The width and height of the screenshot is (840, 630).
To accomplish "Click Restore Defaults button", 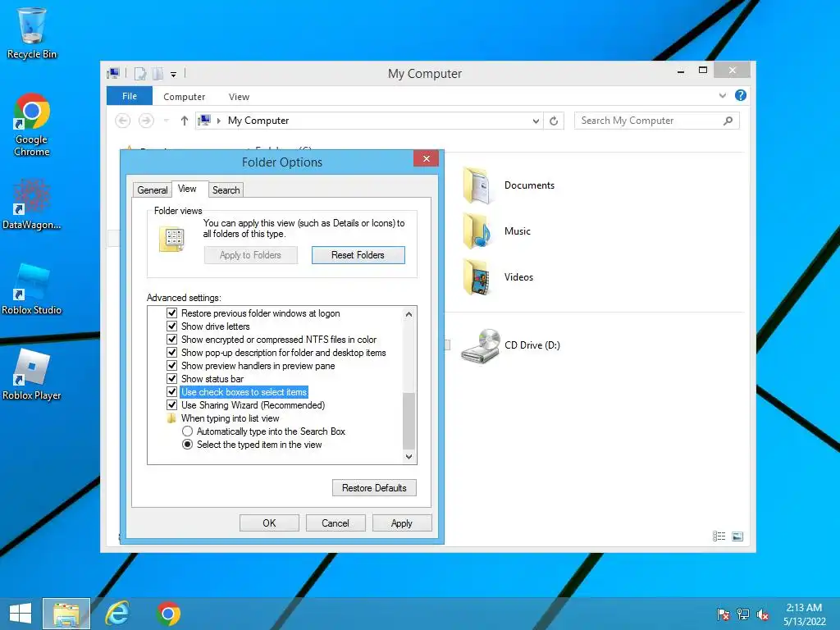I will 374,488.
